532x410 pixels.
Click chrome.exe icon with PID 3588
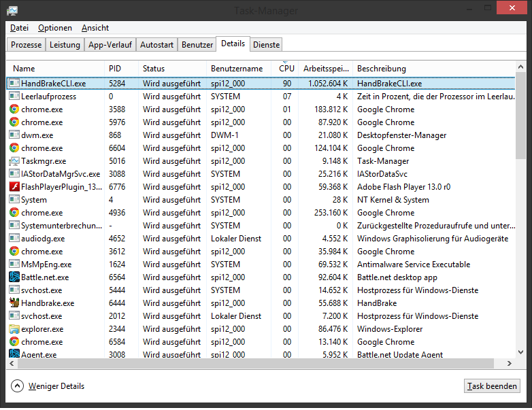coord(14,109)
